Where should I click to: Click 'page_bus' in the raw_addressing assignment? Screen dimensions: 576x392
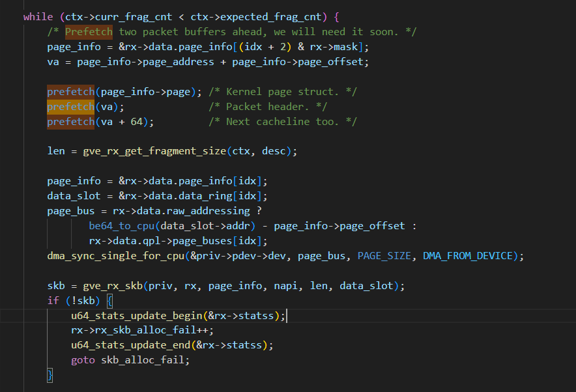(71, 211)
